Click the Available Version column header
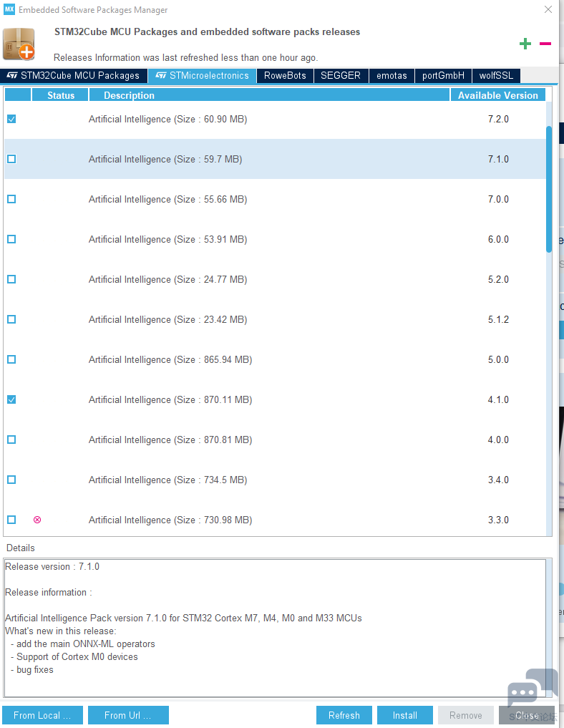 [x=498, y=95]
